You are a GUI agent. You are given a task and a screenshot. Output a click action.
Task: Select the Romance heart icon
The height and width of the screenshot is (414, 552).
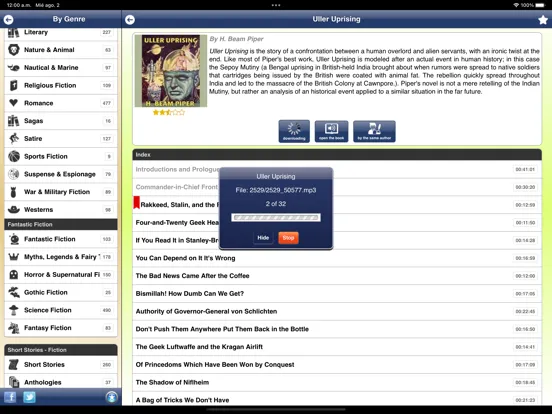14,103
